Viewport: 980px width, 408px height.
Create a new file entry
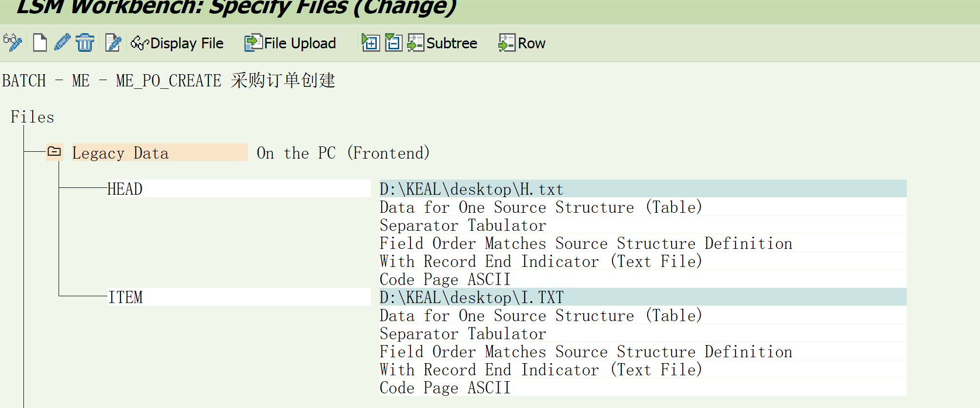point(40,43)
